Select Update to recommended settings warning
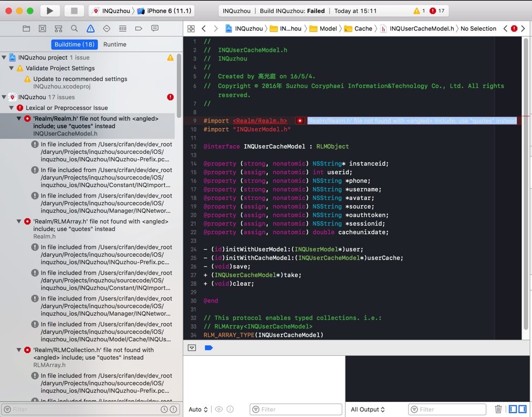Viewport: 532px width, 417px height. pyautogui.click(x=80, y=83)
